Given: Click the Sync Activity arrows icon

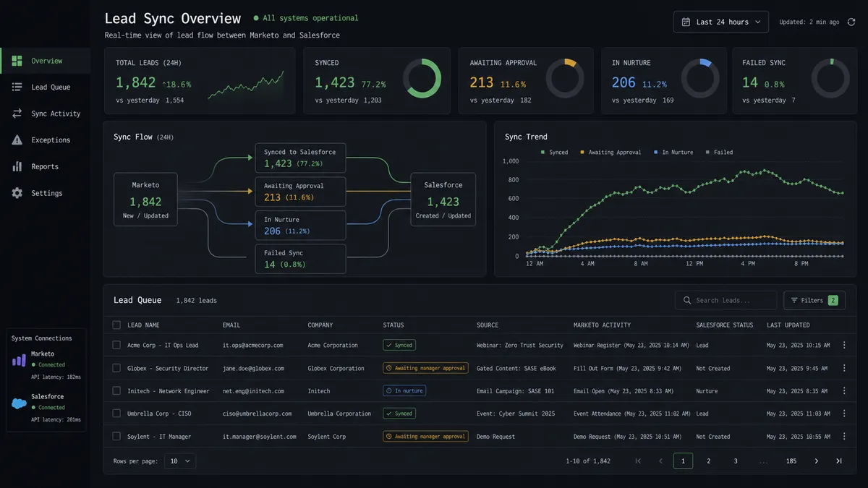Looking at the screenshot, I should (17, 114).
